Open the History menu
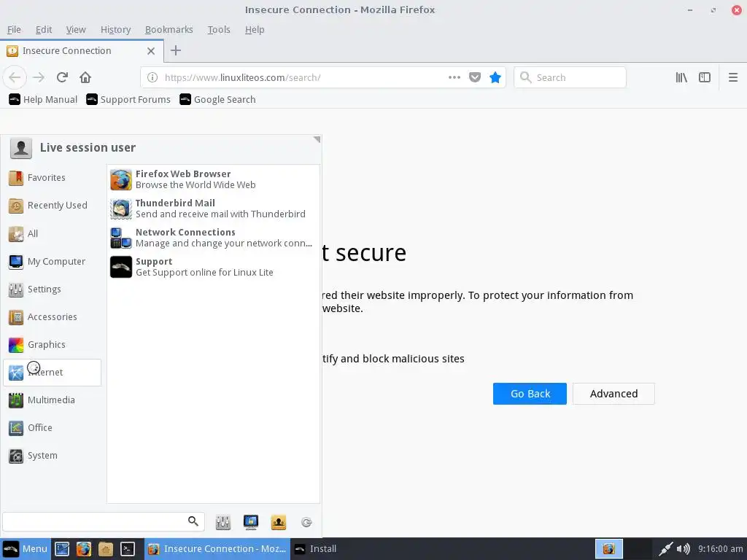The image size is (747, 560). [115, 29]
